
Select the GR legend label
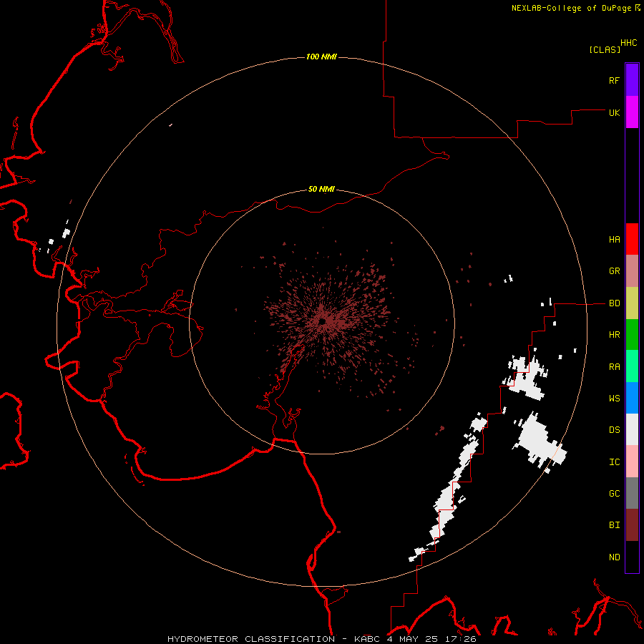tap(614, 271)
